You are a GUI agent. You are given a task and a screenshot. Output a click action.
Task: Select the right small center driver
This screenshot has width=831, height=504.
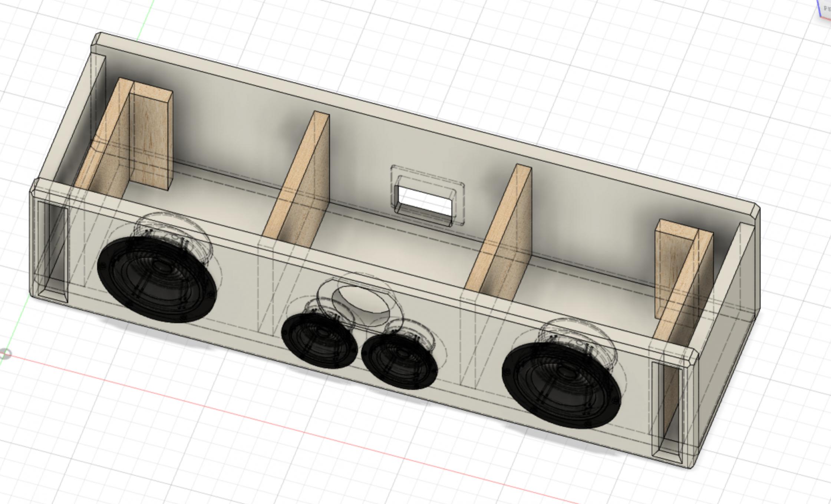point(399,362)
